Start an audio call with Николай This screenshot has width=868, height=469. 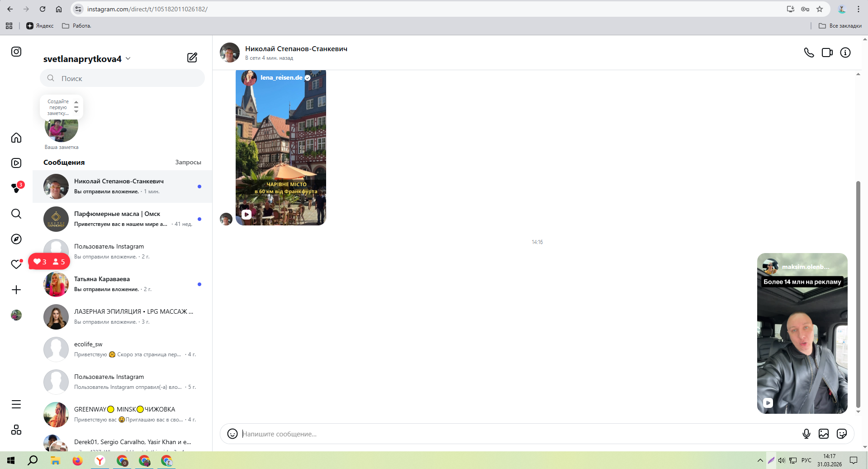click(x=809, y=53)
